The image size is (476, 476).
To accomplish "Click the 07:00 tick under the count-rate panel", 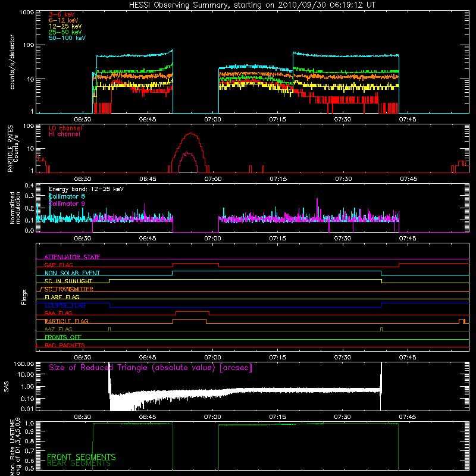I will (212, 120).
